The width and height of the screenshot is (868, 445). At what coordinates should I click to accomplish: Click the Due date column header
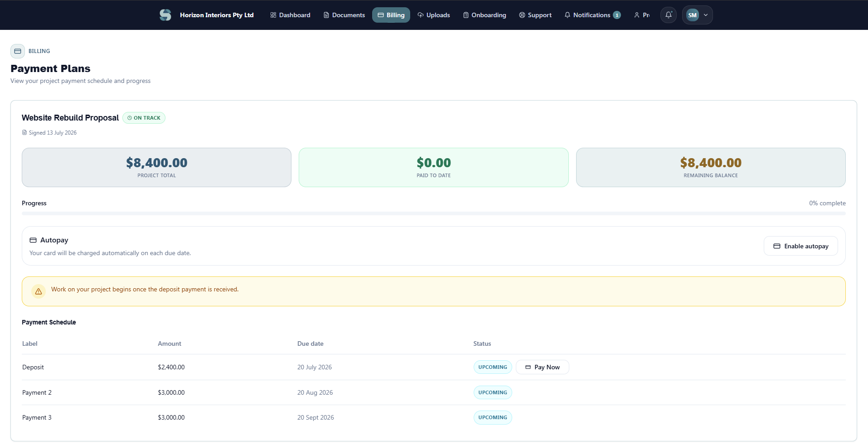tap(310, 343)
